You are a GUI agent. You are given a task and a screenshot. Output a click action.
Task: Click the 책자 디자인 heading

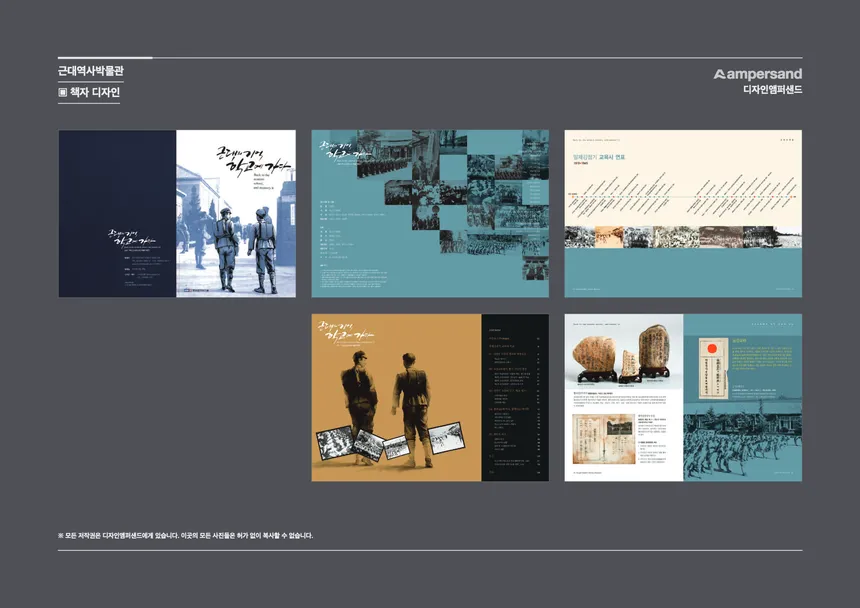point(95,93)
